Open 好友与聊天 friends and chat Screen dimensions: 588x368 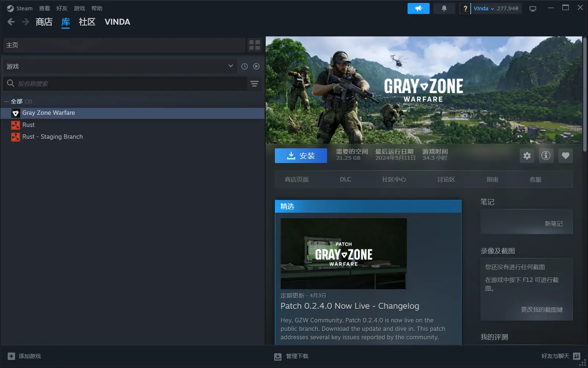pos(554,356)
